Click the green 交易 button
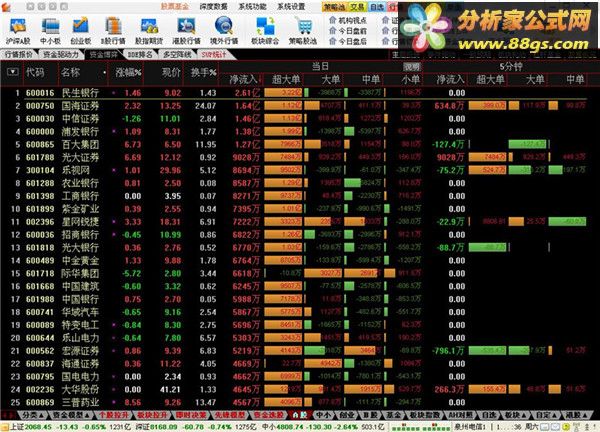Viewport: 600px width, 432px height. (357, 7)
